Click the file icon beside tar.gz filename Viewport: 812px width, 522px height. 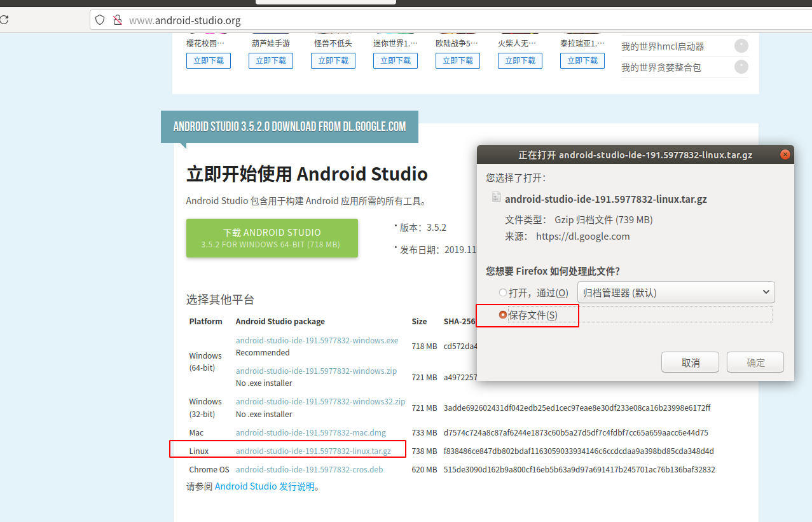click(x=496, y=198)
